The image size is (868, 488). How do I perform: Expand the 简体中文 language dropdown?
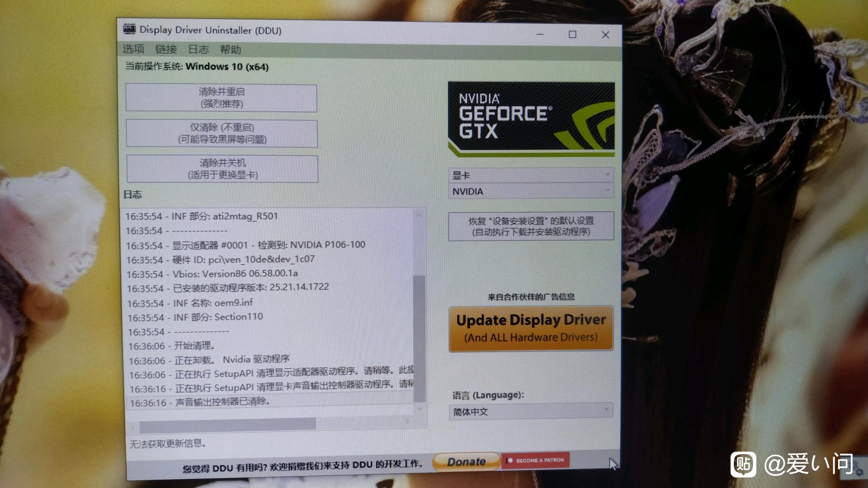click(x=531, y=411)
